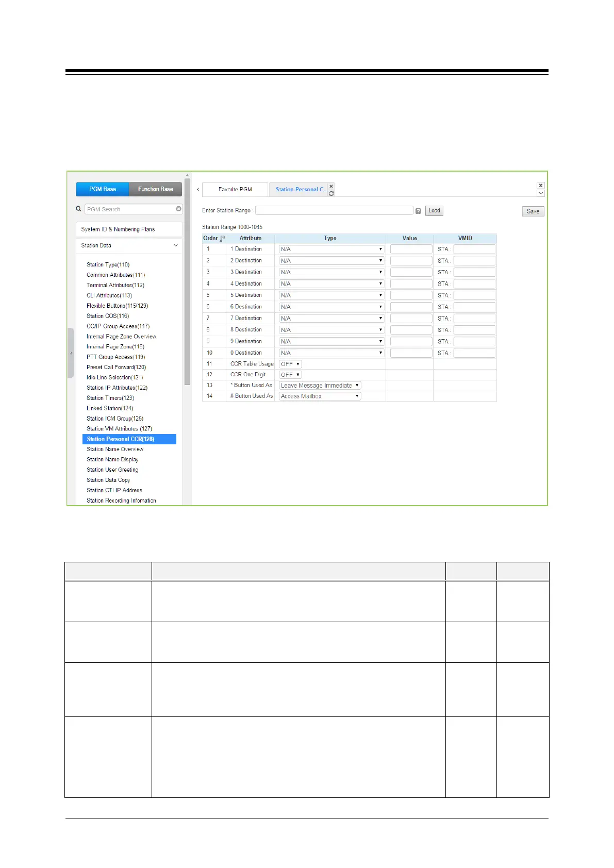Viewport: 614px width, 868px height.
Task: Click the help icon beside station range
Action: click(x=418, y=211)
